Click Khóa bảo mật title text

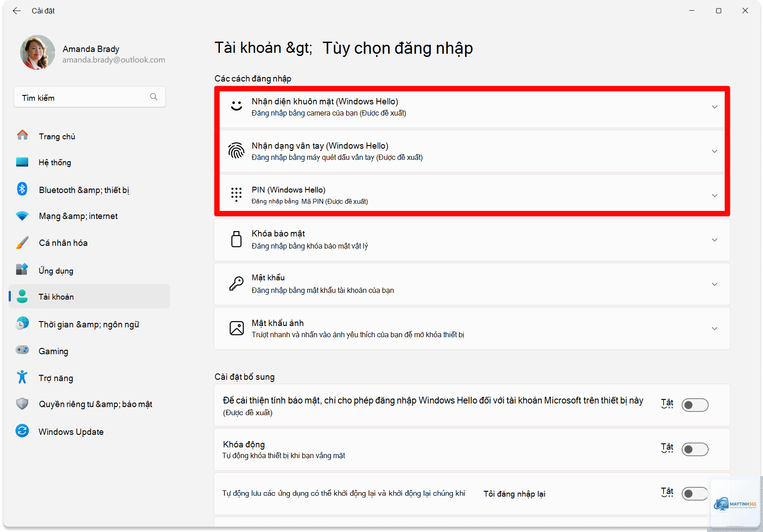(278, 233)
